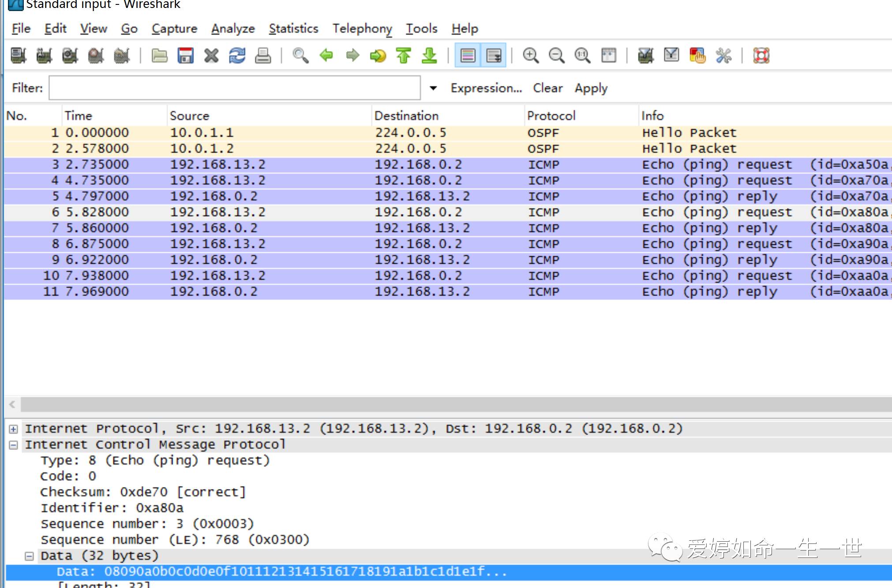Viewport: 892px width, 588px height.
Task: Click the Open capture file folder icon
Action: [159, 56]
